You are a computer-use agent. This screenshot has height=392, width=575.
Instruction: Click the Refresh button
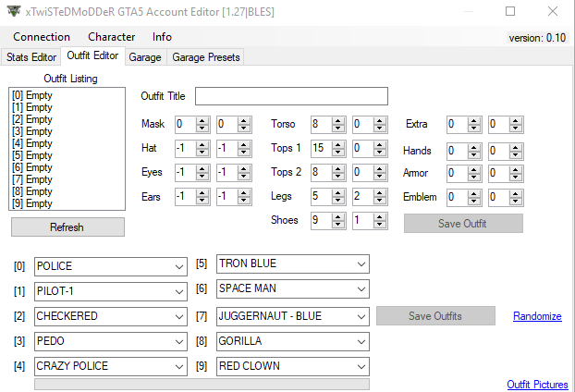click(67, 227)
